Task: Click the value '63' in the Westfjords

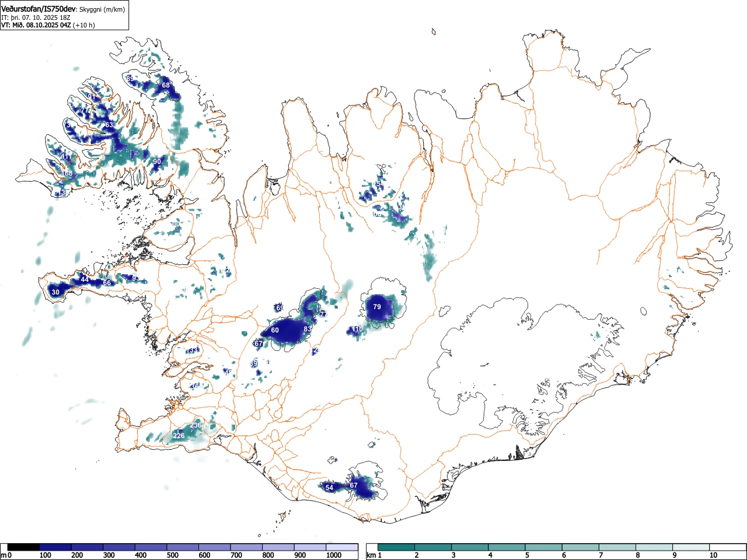Action: [x=109, y=125]
